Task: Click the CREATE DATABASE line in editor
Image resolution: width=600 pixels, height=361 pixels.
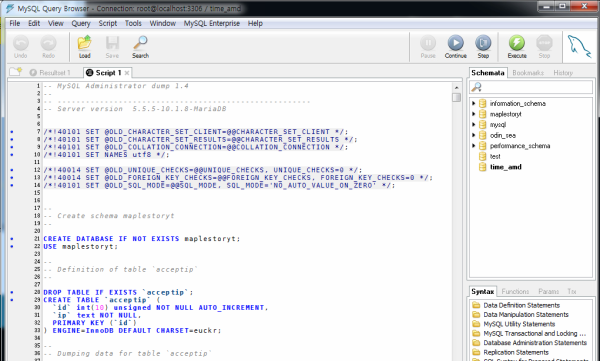Action: tap(142, 239)
